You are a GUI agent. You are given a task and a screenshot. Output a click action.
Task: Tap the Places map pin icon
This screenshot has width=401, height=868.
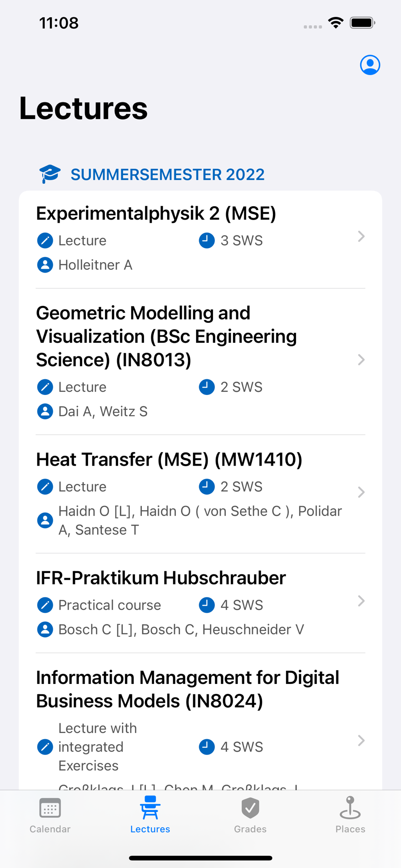coord(350,808)
